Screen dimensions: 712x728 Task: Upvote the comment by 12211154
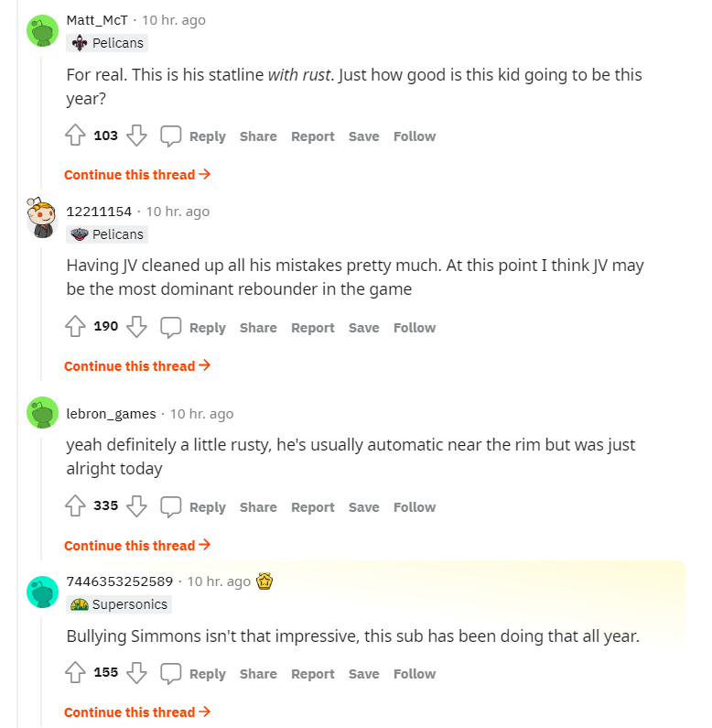pyautogui.click(x=75, y=328)
